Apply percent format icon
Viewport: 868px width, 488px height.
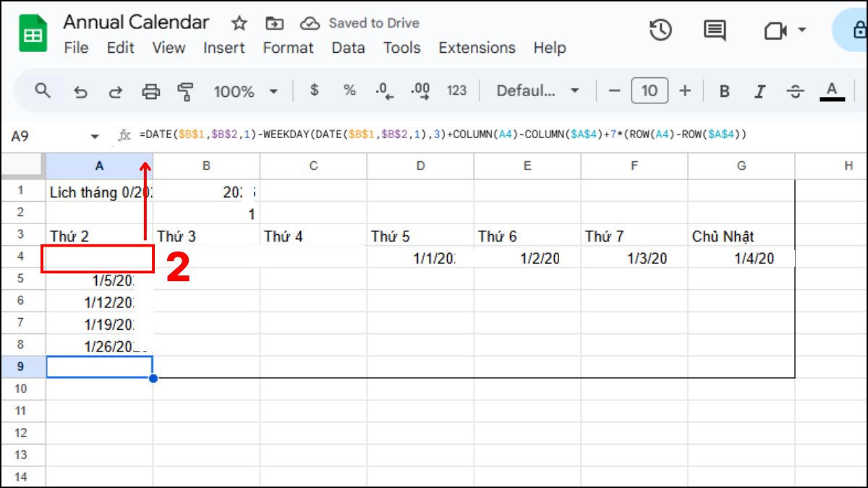349,91
